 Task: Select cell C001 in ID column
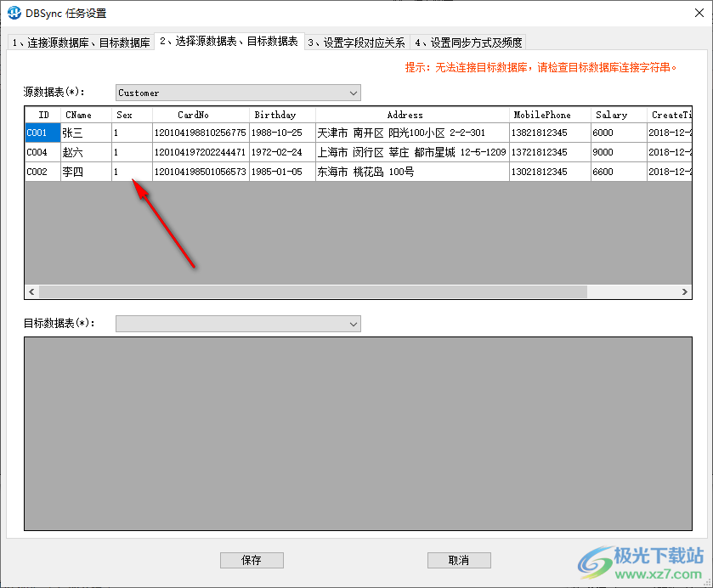[43, 133]
